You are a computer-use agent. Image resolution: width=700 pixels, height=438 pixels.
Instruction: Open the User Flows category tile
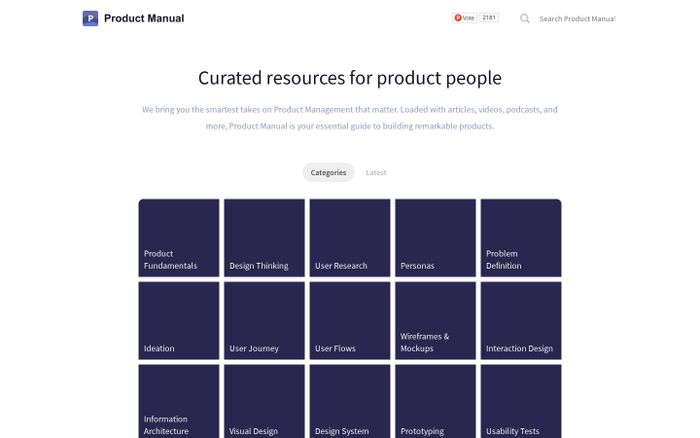pyautogui.click(x=350, y=321)
